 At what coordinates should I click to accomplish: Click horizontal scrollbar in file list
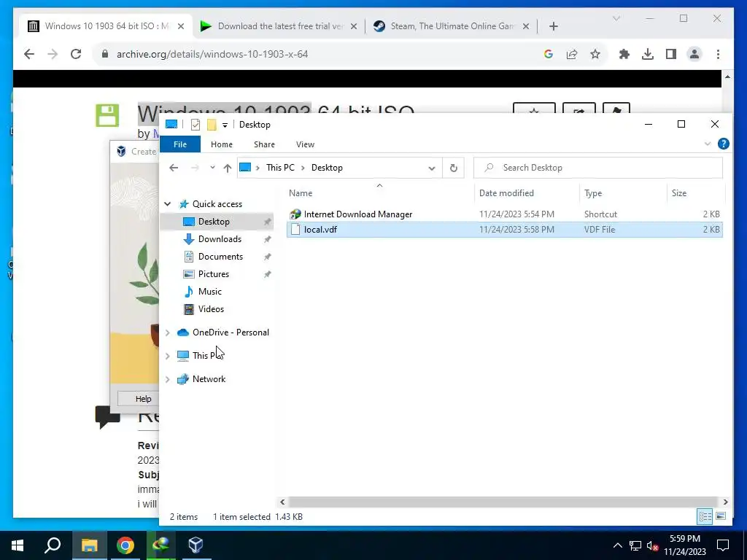(503, 502)
